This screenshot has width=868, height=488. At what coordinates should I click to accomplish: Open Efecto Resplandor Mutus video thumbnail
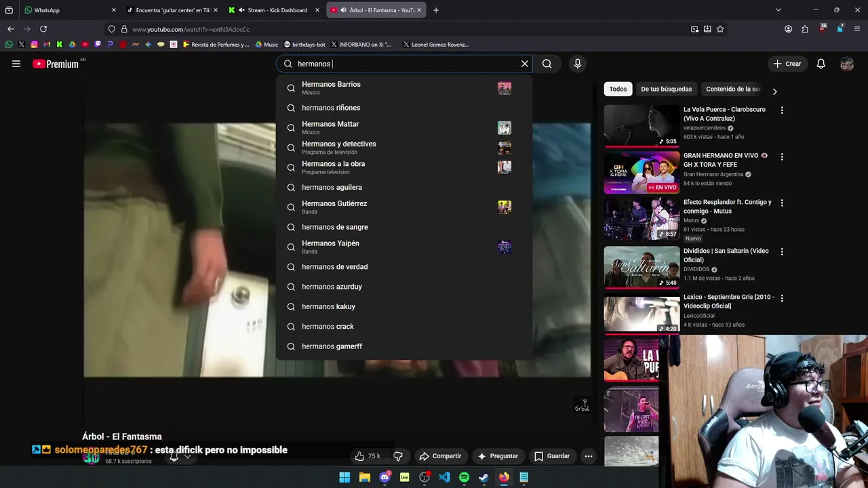[642, 219]
